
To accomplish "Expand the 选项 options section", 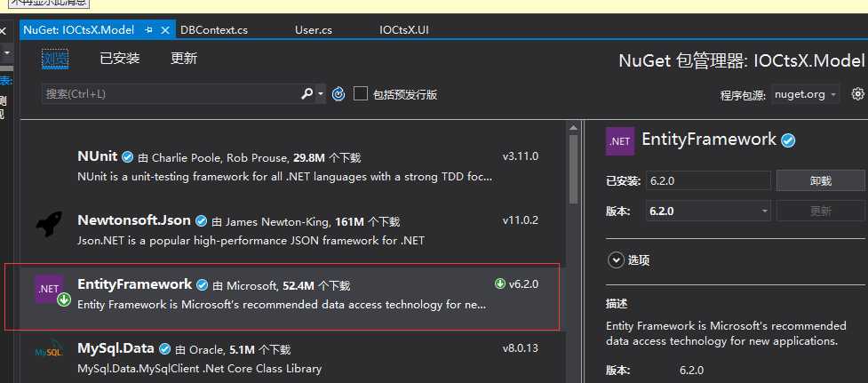I will 616,260.
